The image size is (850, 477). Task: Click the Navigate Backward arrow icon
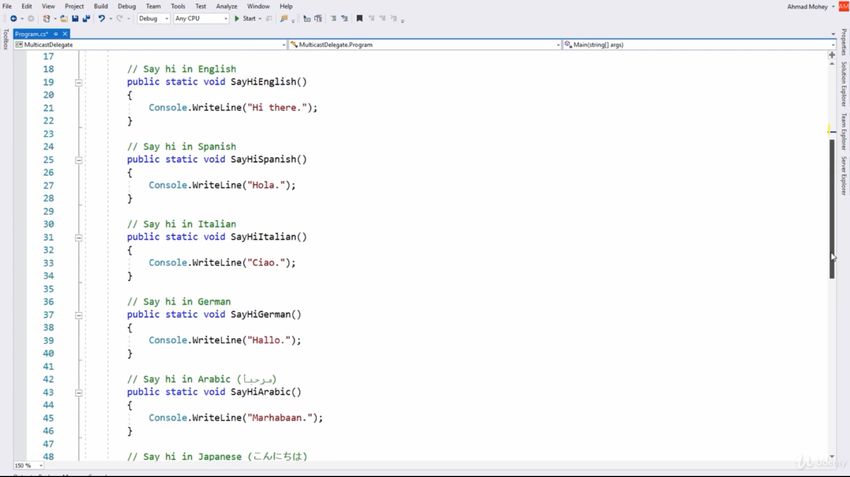tap(14, 18)
